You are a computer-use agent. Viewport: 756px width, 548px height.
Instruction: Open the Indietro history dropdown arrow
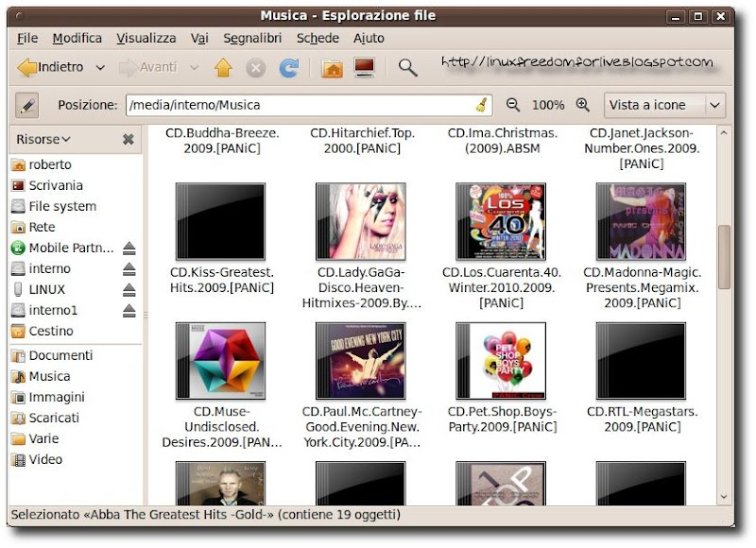coord(100,67)
